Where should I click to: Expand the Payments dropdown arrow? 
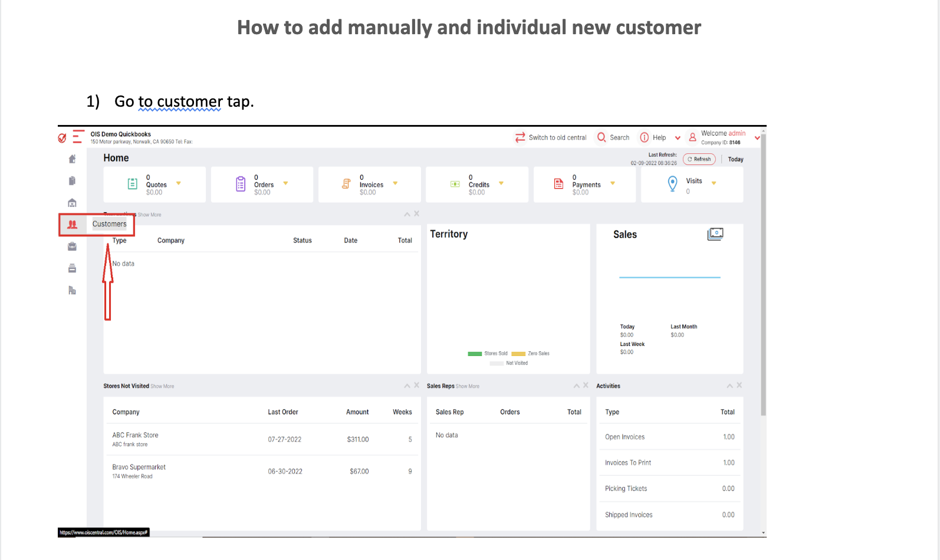coord(613,183)
